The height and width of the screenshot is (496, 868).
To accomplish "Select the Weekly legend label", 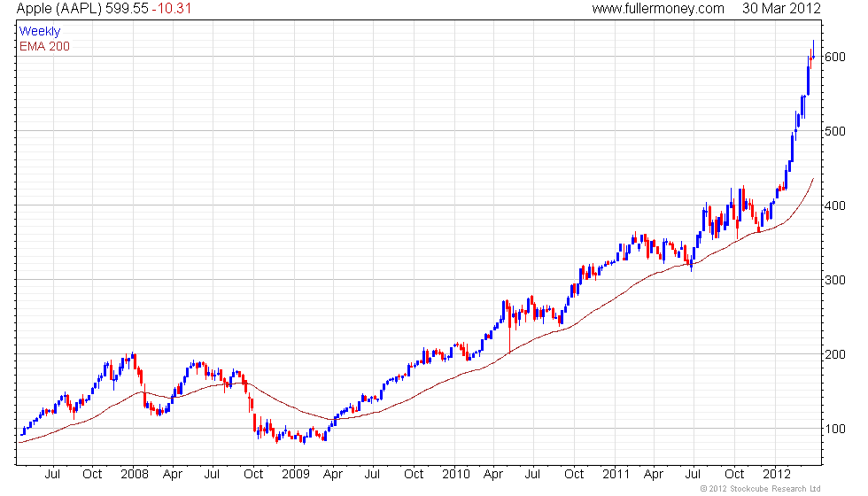I will point(39,32).
